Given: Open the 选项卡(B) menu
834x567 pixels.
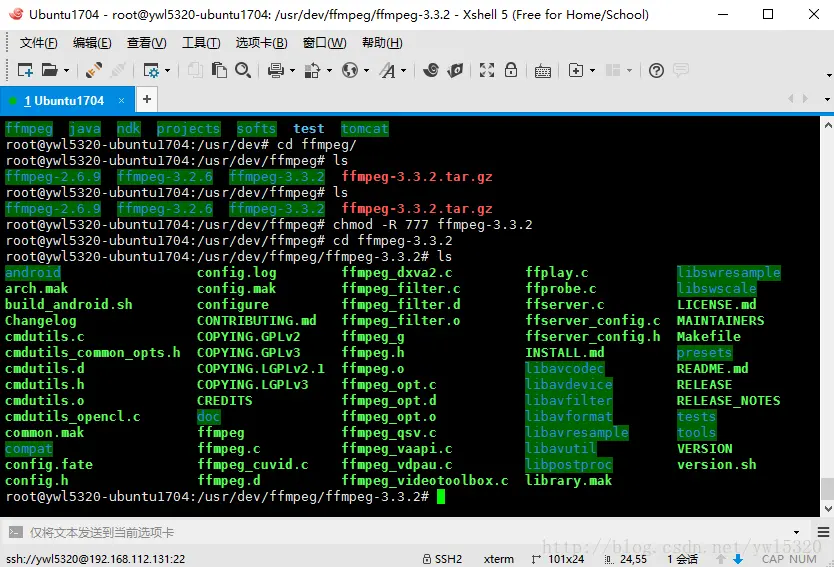Looking at the screenshot, I should tap(261, 43).
